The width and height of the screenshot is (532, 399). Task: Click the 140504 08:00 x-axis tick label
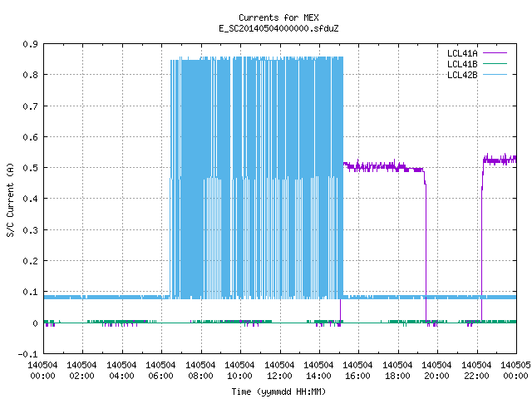pos(200,371)
